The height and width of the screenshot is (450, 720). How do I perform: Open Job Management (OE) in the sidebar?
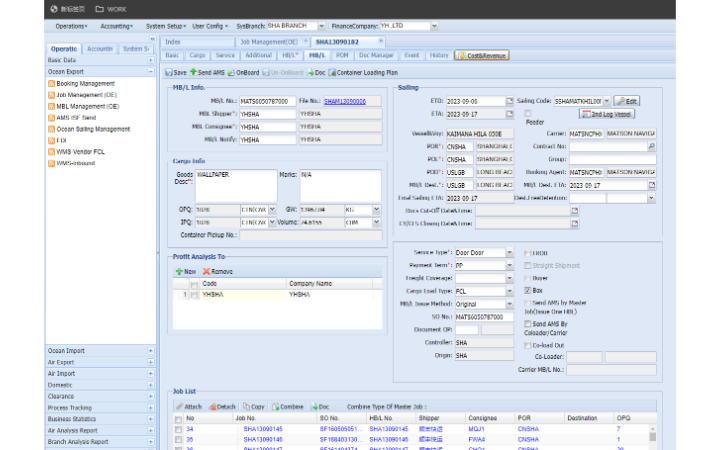86,95
